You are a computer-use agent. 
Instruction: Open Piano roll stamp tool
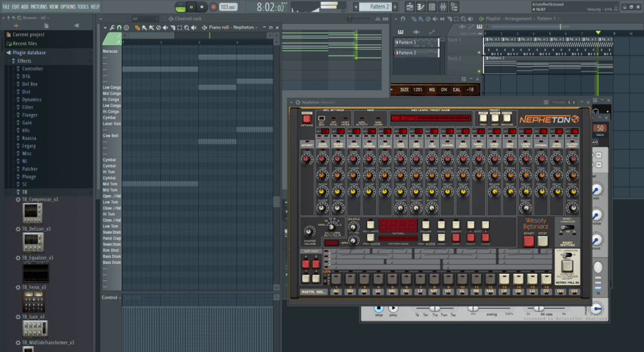pos(126,27)
